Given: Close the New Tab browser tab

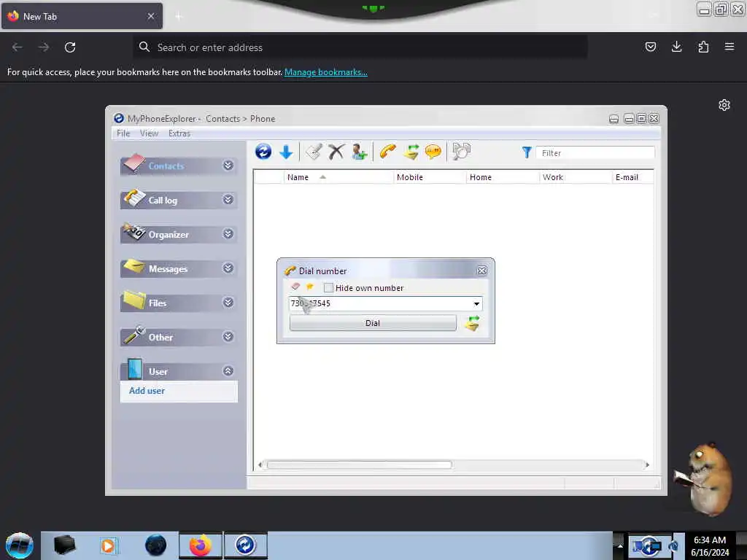Looking at the screenshot, I should (x=151, y=16).
